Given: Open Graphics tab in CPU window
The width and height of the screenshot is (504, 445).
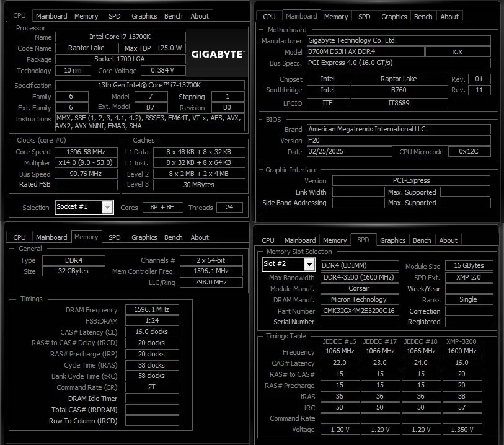Looking at the screenshot, I should 144,16.
